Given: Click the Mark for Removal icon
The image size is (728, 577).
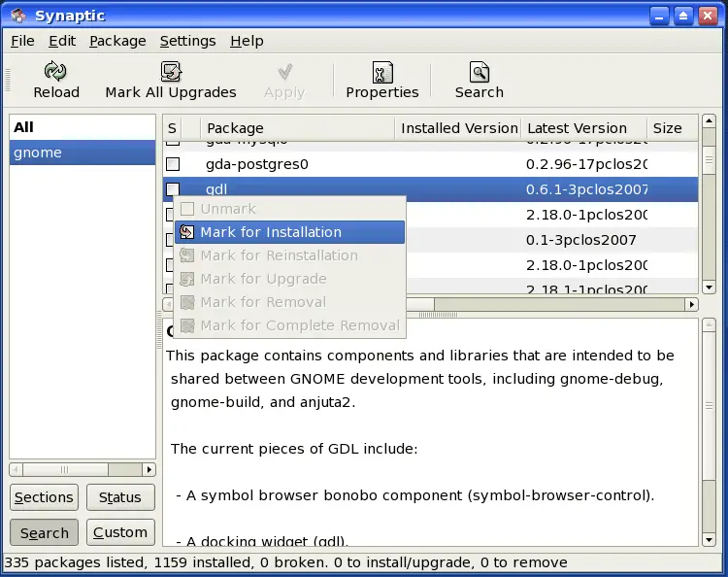Looking at the screenshot, I should pyautogui.click(x=187, y=302).
